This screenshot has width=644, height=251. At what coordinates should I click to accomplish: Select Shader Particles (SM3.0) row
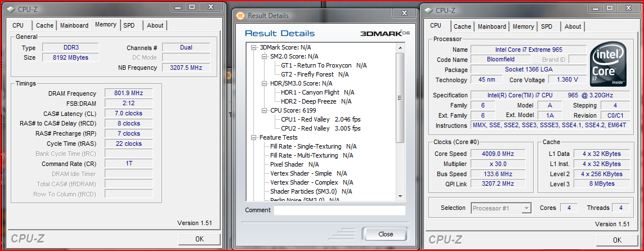coord(311,191)
